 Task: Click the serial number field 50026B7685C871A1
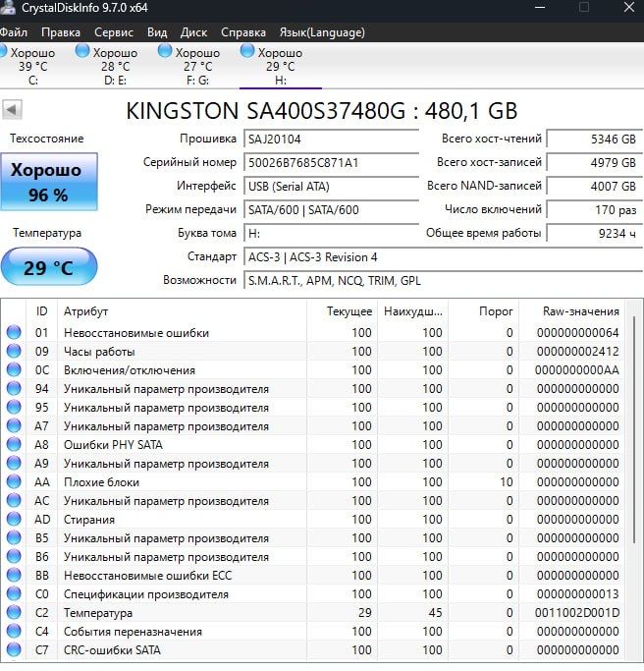(x=332, y=163)
